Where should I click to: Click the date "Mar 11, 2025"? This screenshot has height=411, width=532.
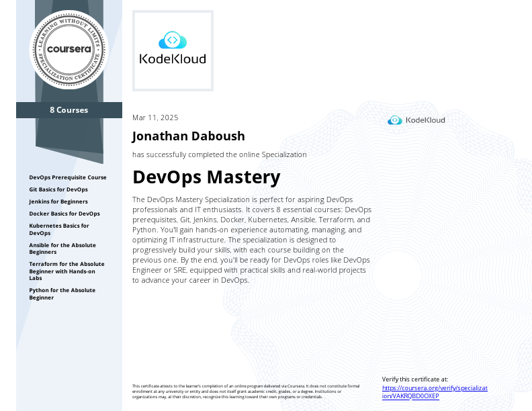[x=155, y=118]
